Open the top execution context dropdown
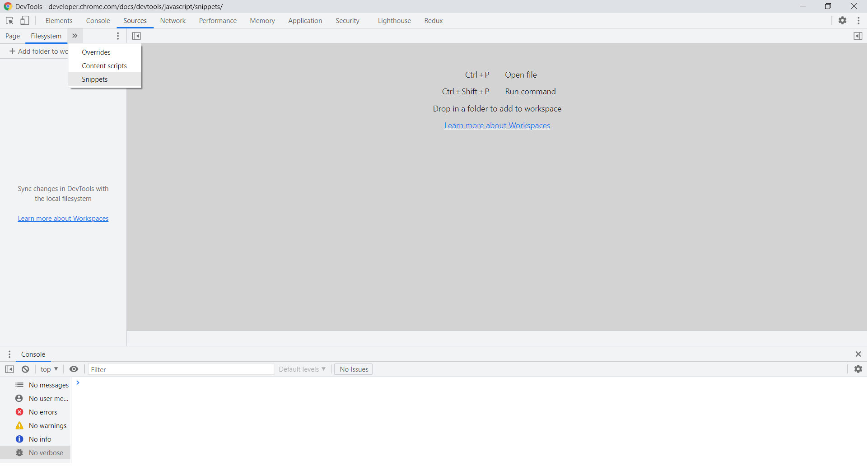The image size is (868, 466). click(x=49, y=369)
